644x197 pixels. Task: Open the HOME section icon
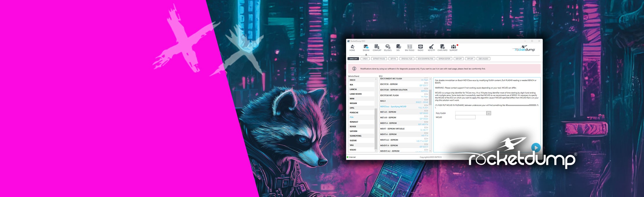(352, 48)
